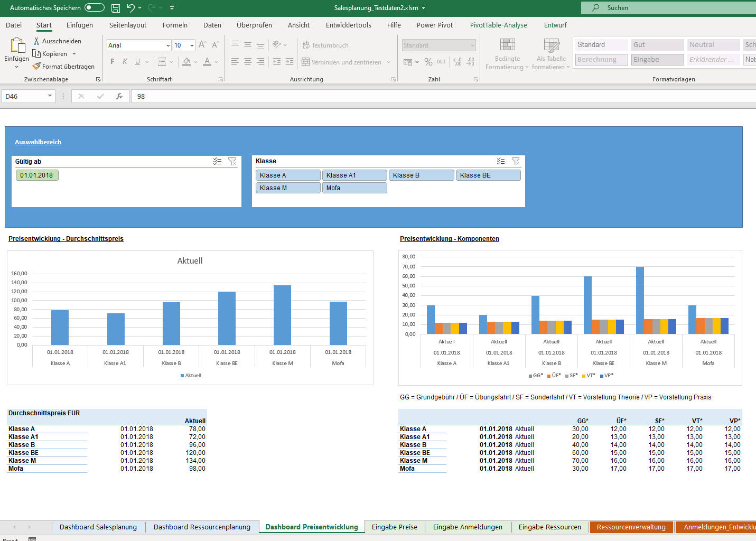Open Einfügen paste options arrow
The height and width of the screenshot is (541, 756).
point(16,67)
